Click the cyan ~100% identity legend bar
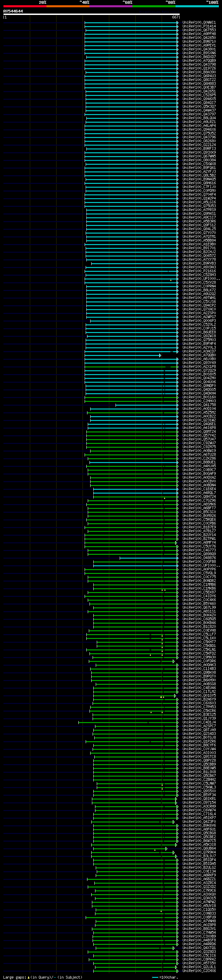 (x=197, y=6)
